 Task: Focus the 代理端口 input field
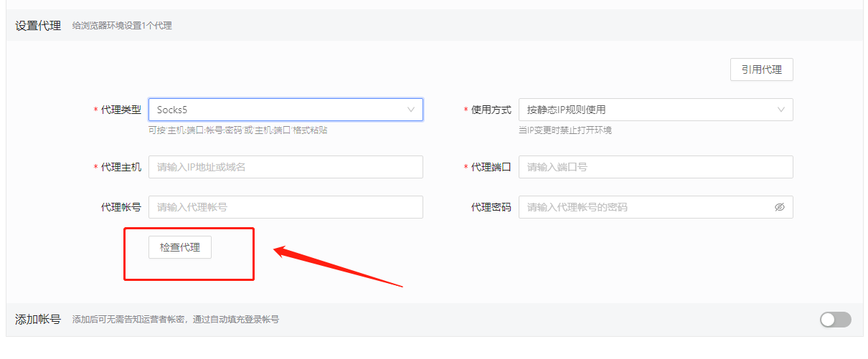point(656,167)
